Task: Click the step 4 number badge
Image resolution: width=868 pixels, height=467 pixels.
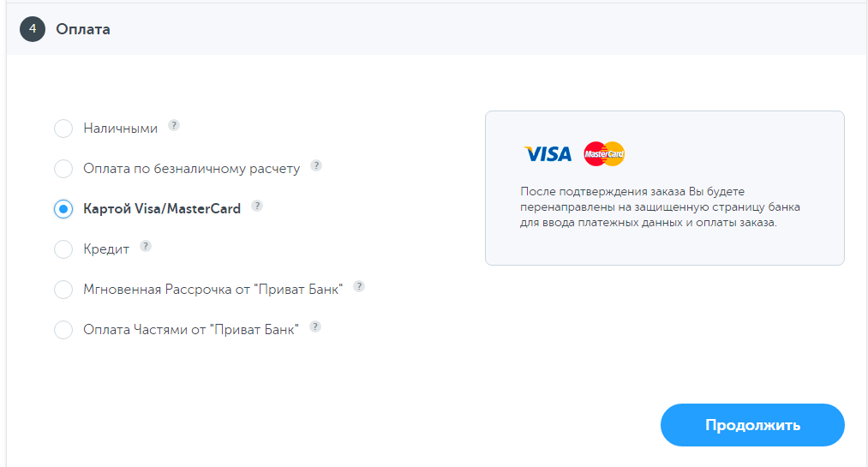Action: click(33, 29)
